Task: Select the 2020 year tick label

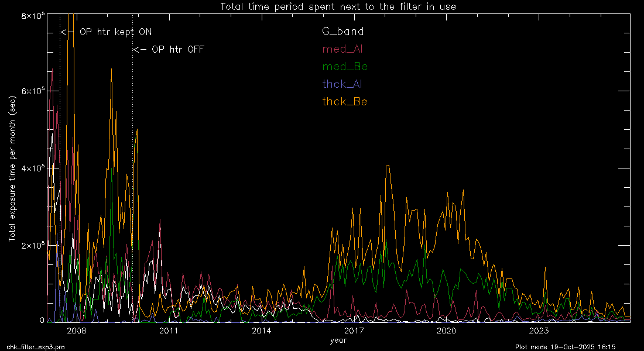Action: [446, 331]
